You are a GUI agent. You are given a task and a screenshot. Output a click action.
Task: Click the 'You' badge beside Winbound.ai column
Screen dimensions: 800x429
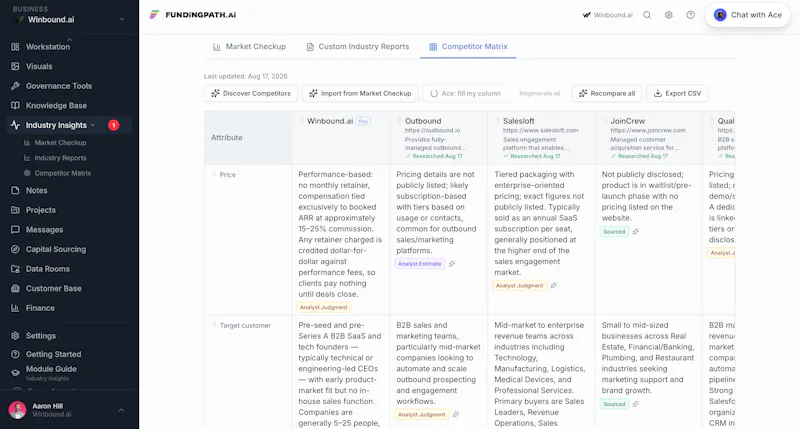[363, 121]
